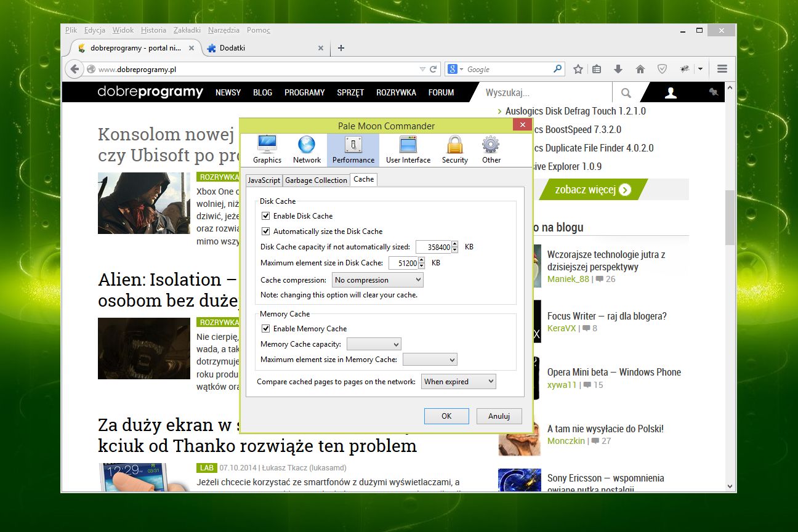Close the Dodatki tab
Screen dimensions: 798x532
coord(320,48)
